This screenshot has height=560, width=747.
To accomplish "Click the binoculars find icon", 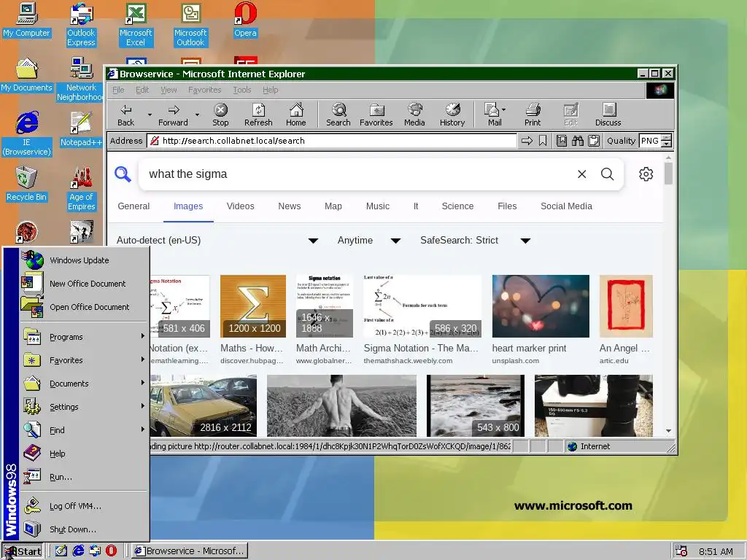I will click(x=578, y=141).
